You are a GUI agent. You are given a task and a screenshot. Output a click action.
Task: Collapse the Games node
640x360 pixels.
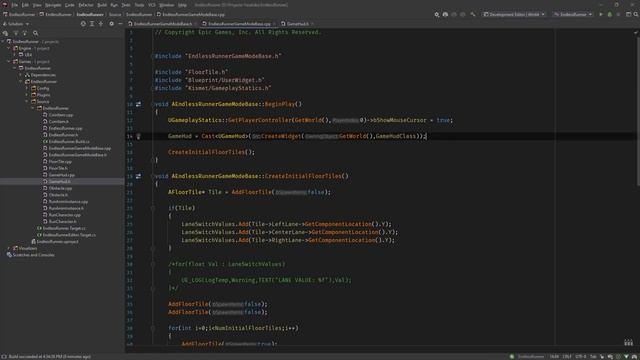coord(9,62)
